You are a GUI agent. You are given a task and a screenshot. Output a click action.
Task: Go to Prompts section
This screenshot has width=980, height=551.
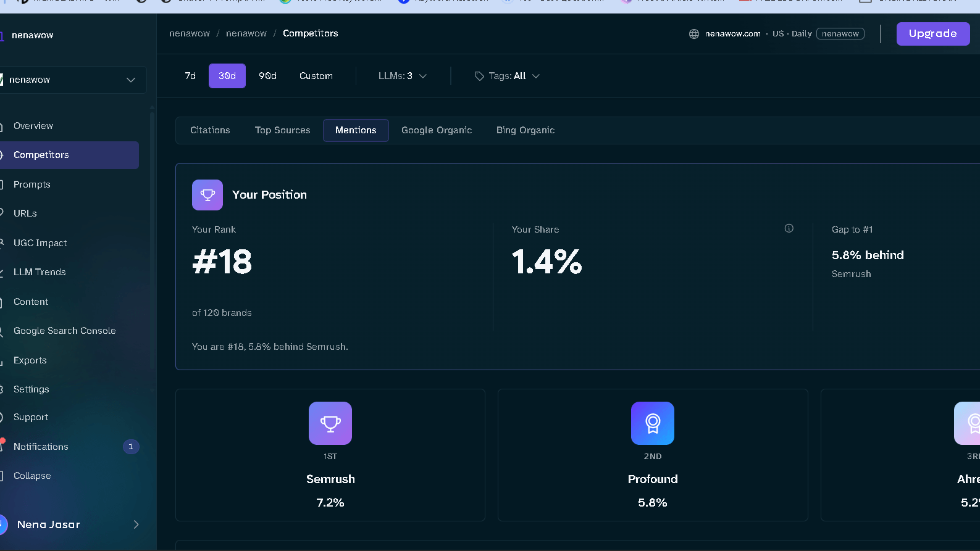click(32, 184)
